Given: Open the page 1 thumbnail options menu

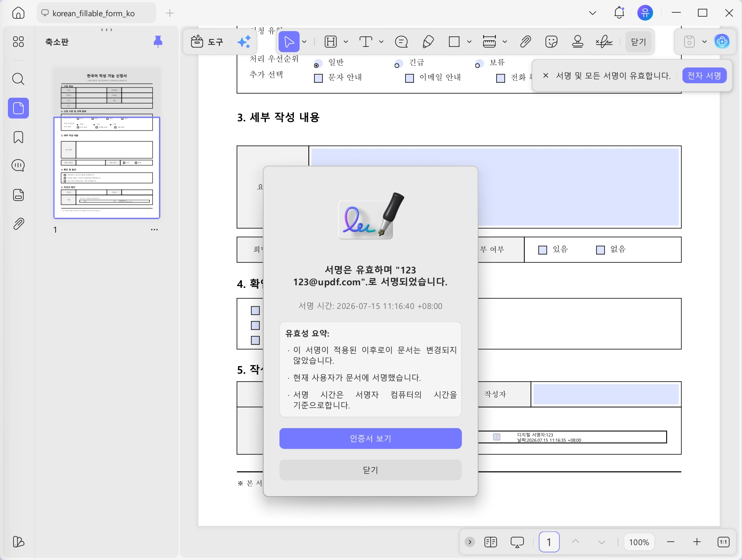Looking at the screenshot, I should [154, 230].
